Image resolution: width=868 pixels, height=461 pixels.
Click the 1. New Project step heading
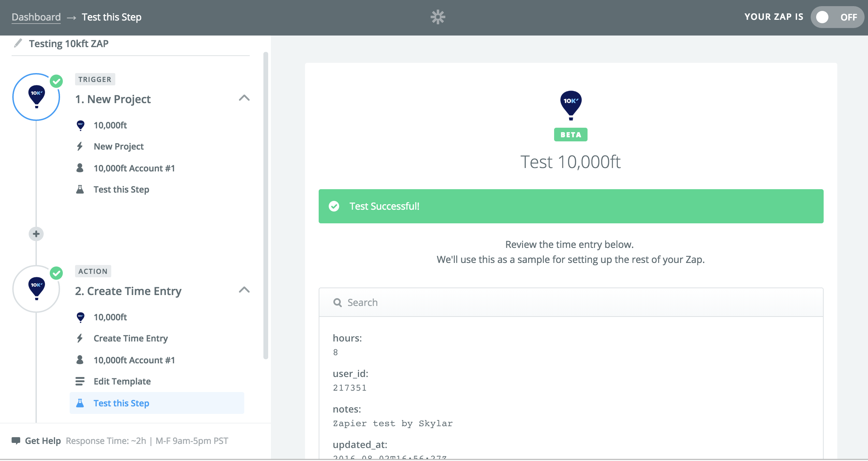(x=113, y=99)
